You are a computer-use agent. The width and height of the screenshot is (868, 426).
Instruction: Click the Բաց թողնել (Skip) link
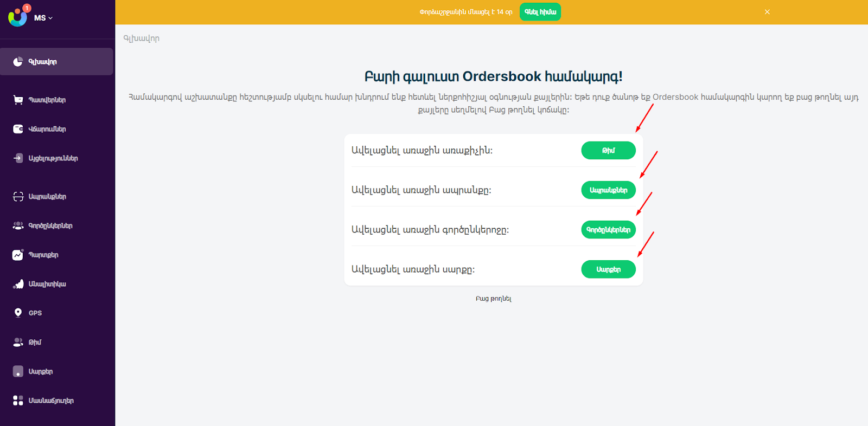click(493, 299)
